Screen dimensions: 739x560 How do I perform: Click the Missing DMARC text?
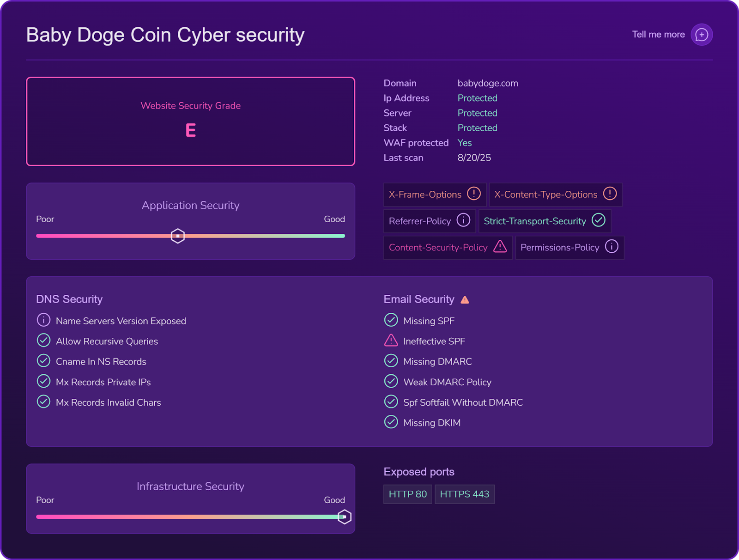(x=438, y=362)
